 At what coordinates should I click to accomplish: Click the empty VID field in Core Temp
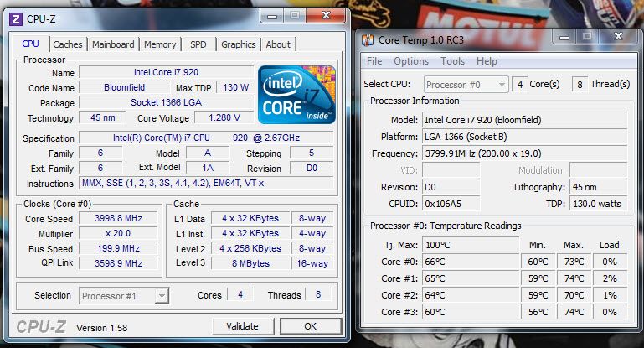pyautogui.click(x=451, y=170)
